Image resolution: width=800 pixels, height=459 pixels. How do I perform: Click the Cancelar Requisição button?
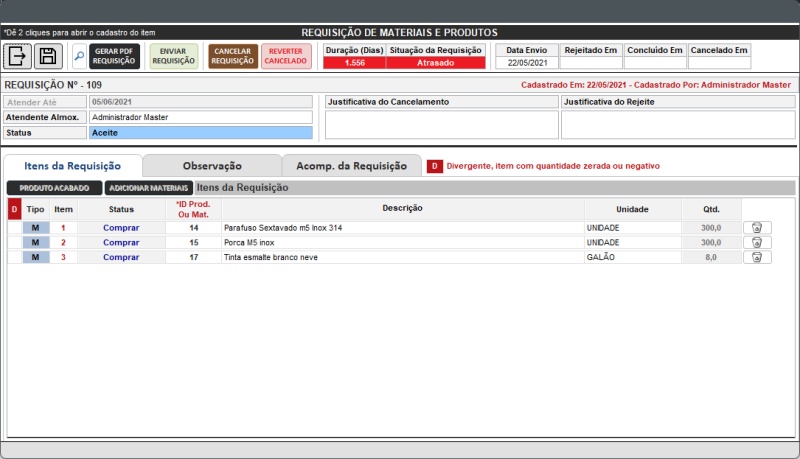point(233,56)
